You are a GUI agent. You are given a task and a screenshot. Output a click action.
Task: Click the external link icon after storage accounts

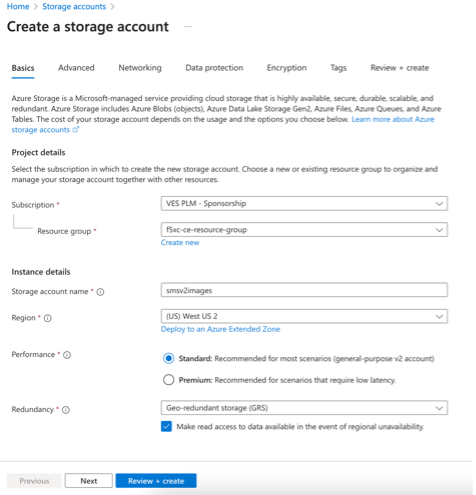(x=76, y=129)
